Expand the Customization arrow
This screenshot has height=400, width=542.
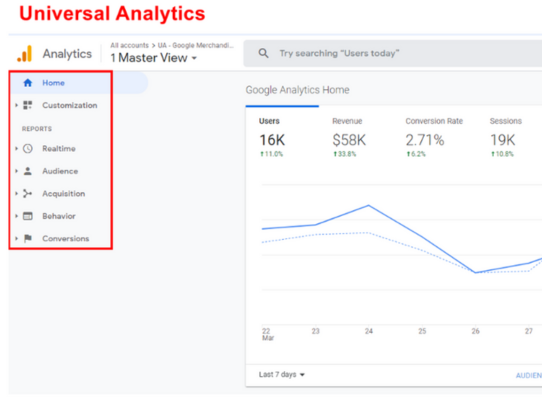coord(16,105)
